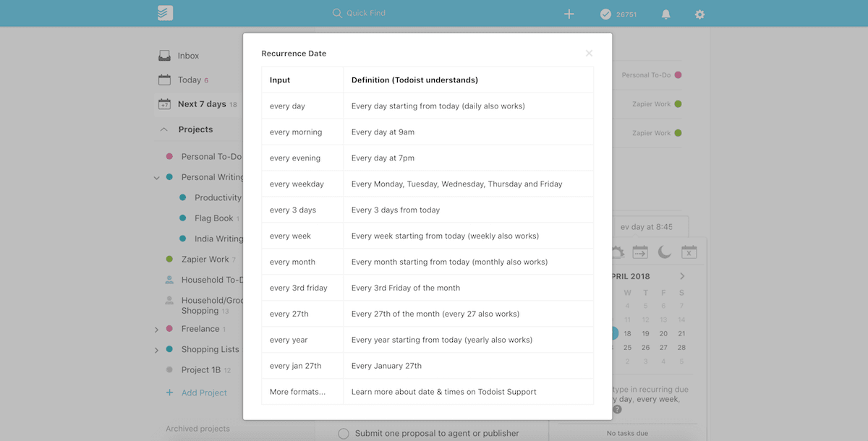This screenshot has width=868, height=441.
Task: Click plus icon next to Add Project
Action: (x=169, y=393)
